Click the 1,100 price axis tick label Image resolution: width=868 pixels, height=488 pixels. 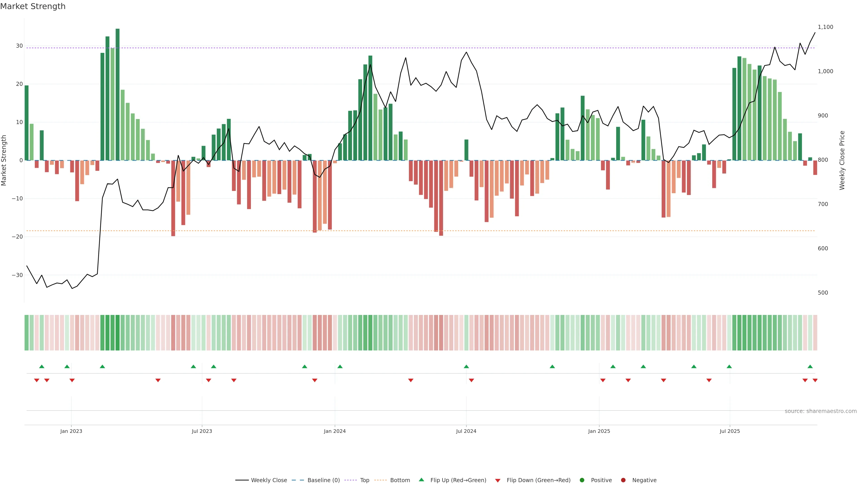pyautogui.click(x=825, y=27)
